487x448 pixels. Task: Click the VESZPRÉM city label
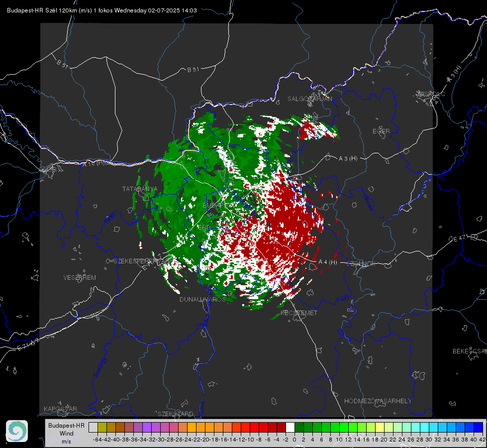80,278
